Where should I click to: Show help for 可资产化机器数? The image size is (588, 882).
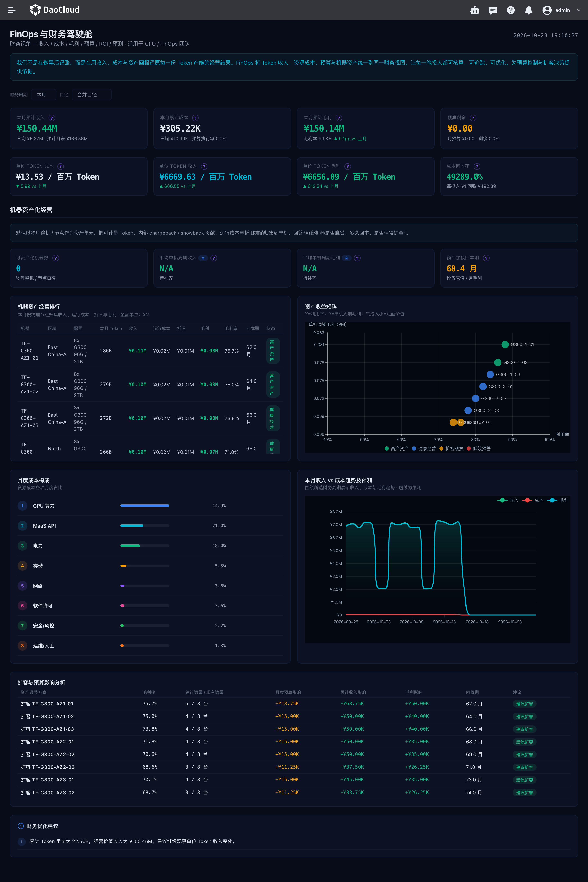[56, 258]
